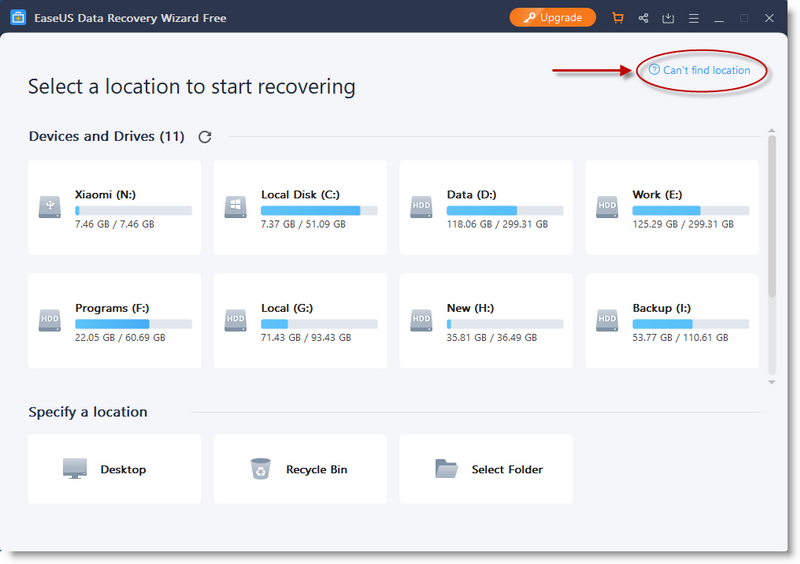Image resolution: width=800 pixels, height=564 pixels.
Task: Click the 35.81 GB / 36.49 GB text
Action: pyautogui.click(x=491, y=337)
